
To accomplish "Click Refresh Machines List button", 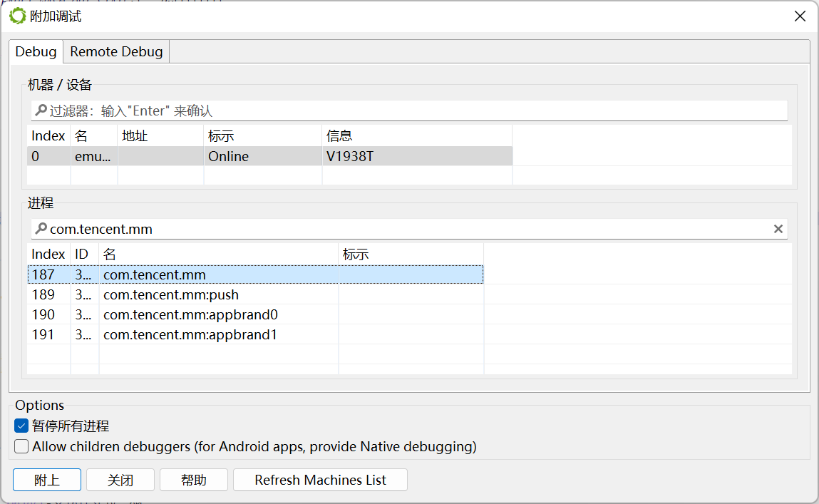I will 320,480.
